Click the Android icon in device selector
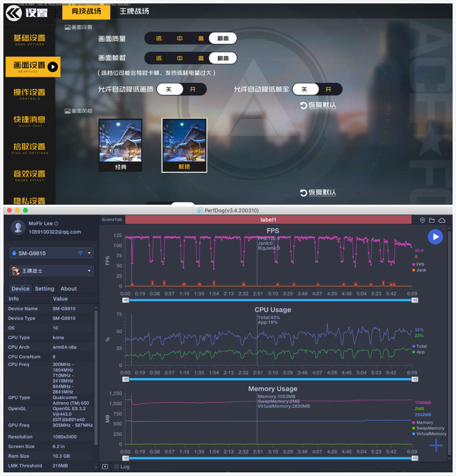This screenshot has width=456, height=476. 14,253
